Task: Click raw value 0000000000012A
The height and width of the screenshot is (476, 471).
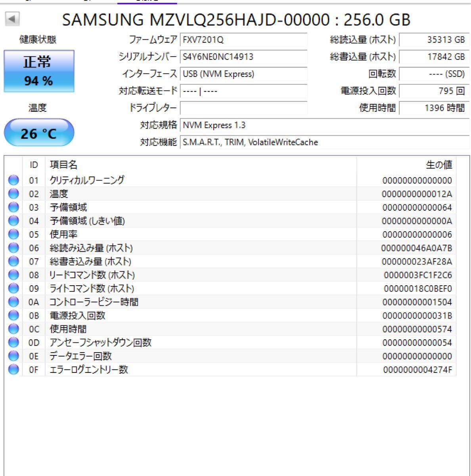Action: point(417,194)
